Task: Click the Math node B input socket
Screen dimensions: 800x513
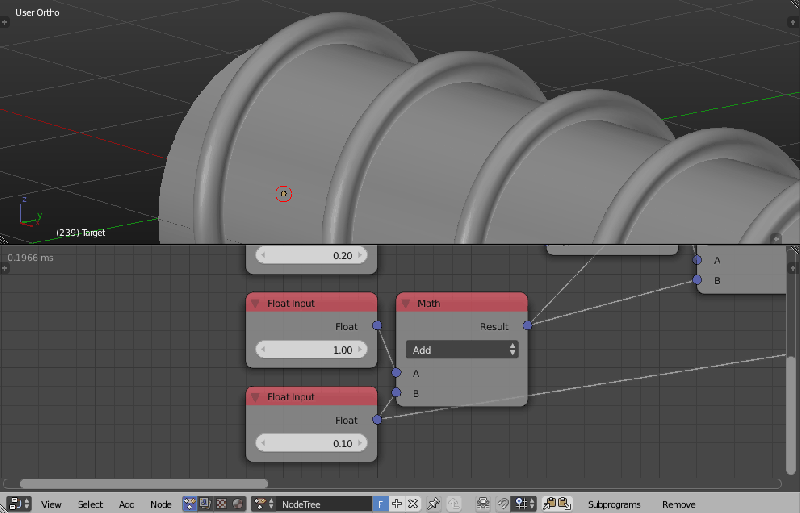Action: (396, 392)
